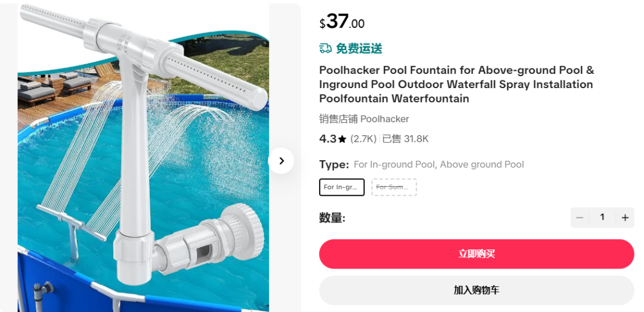Click the quantity number field
644x312 pixels.
coord(602,217)
